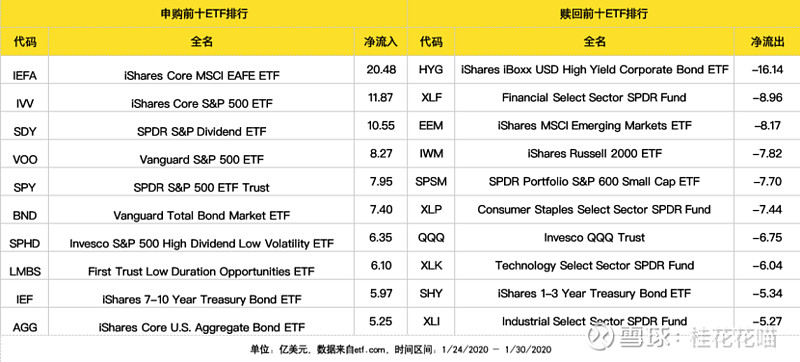The image size is (800, 362).
Task: Click the QQQ ticker code
Action: 431,238
